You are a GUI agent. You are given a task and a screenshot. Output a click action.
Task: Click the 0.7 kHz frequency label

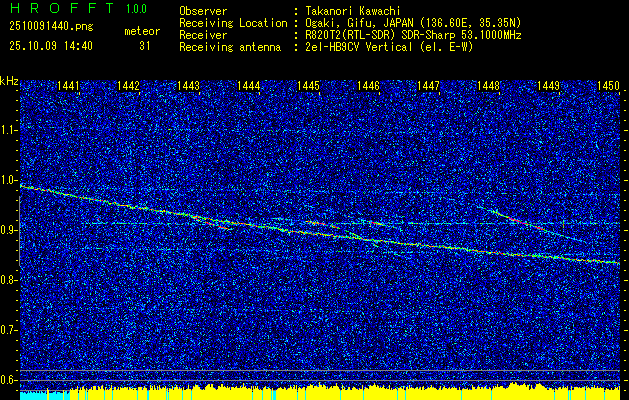coord(8,331)
